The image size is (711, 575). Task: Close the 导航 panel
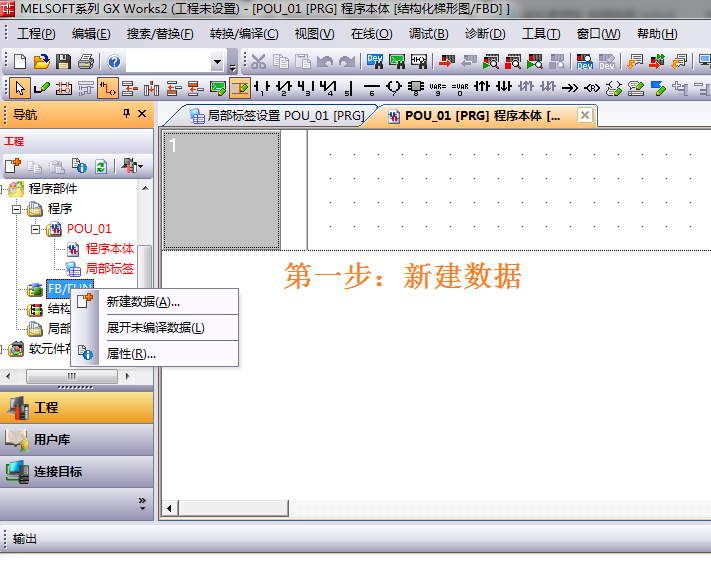click(x=142, y=113)
